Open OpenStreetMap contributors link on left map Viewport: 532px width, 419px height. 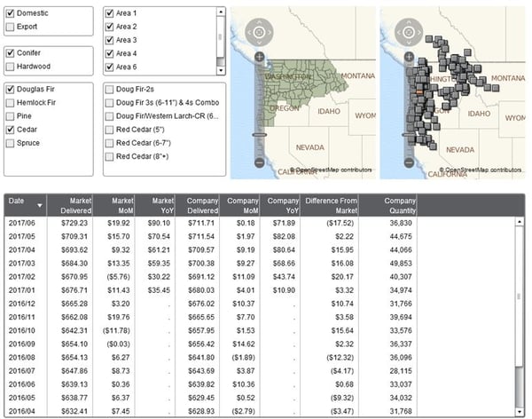click(331, 170)
